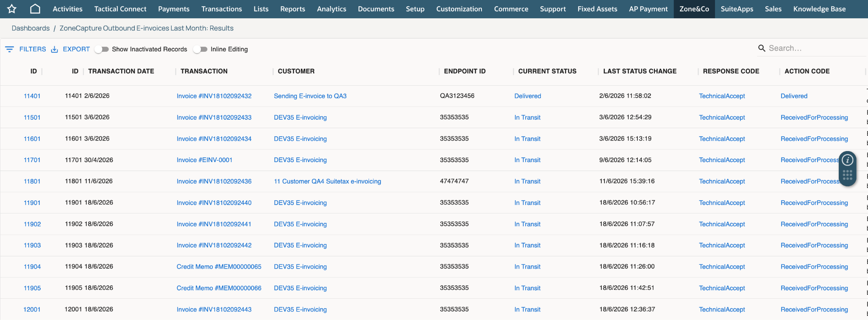The width and height of the screenshot is (868, 320).
Task: Select the Zone&Co menu tab
Action: coord(694,9)
